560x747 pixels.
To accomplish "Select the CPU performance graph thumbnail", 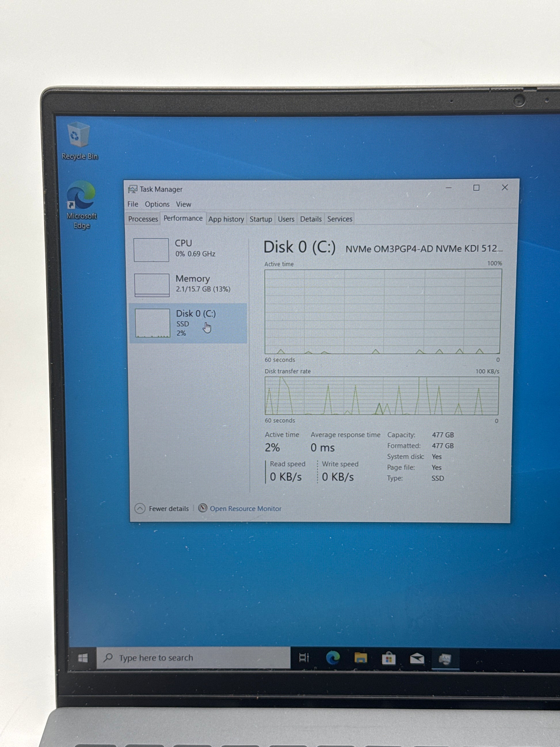I will coord(151,250).
